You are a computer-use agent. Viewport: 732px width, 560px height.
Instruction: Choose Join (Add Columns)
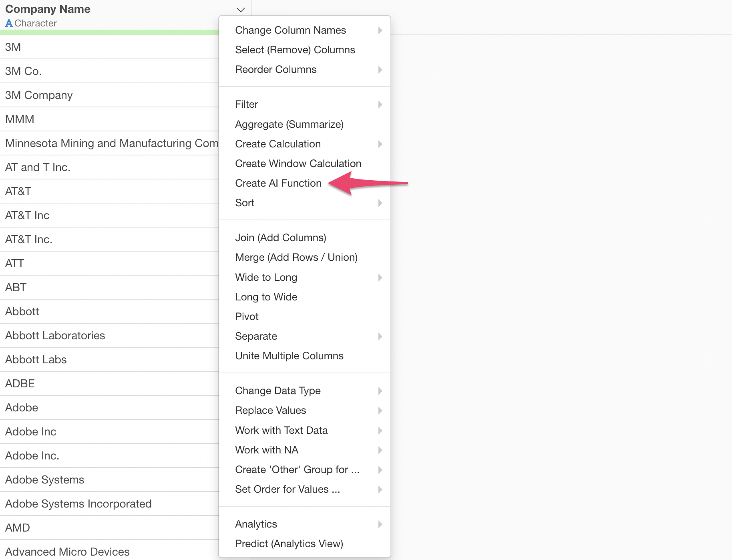point(280,238)
